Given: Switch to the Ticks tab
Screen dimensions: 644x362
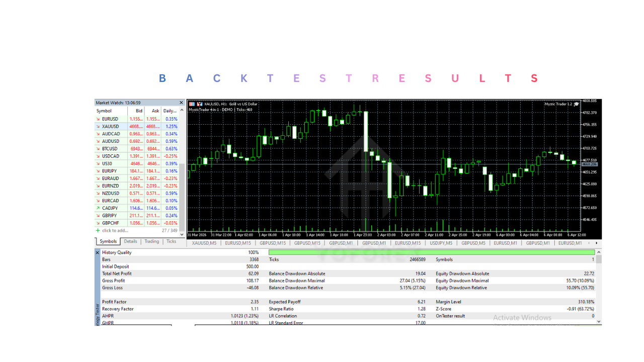Looking at the screenshot, I should [x=171, y=241].
